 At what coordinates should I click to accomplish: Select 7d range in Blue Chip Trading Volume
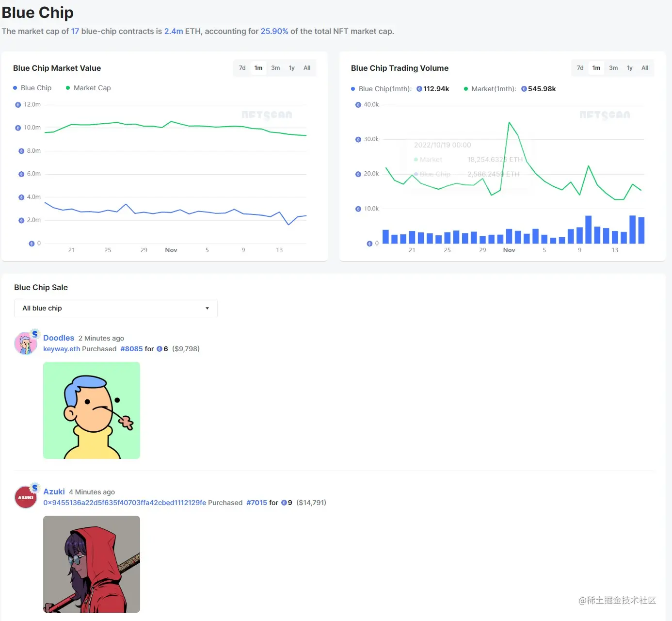tap(580, 68)
